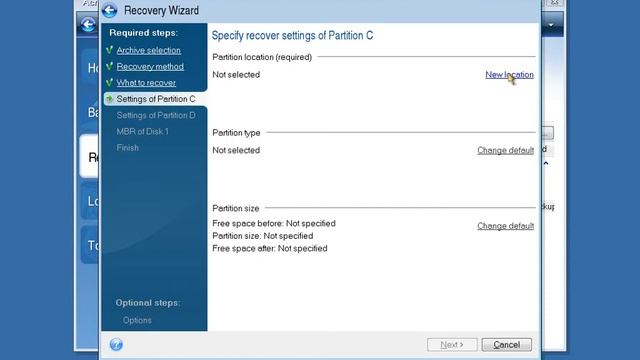Select Settings of Partition D step
Screen dimensions: 640x360
click(x=156, y=116)
